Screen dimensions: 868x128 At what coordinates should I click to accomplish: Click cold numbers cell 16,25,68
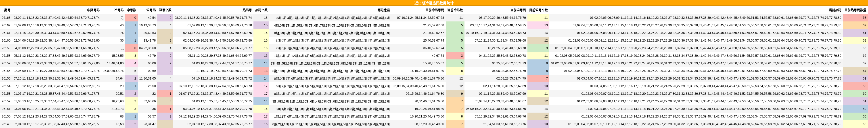[x=118, y=101]
